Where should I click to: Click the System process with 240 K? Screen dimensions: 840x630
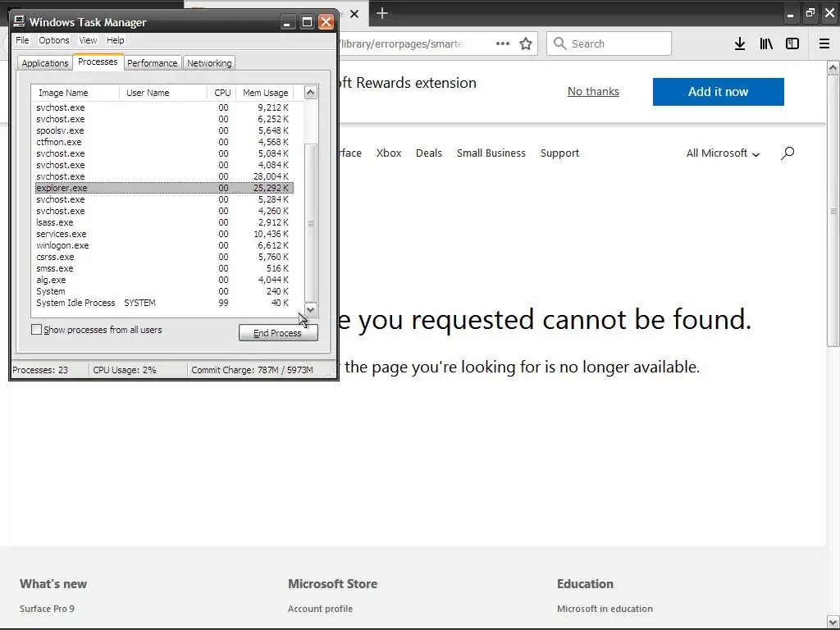(164, 291)
